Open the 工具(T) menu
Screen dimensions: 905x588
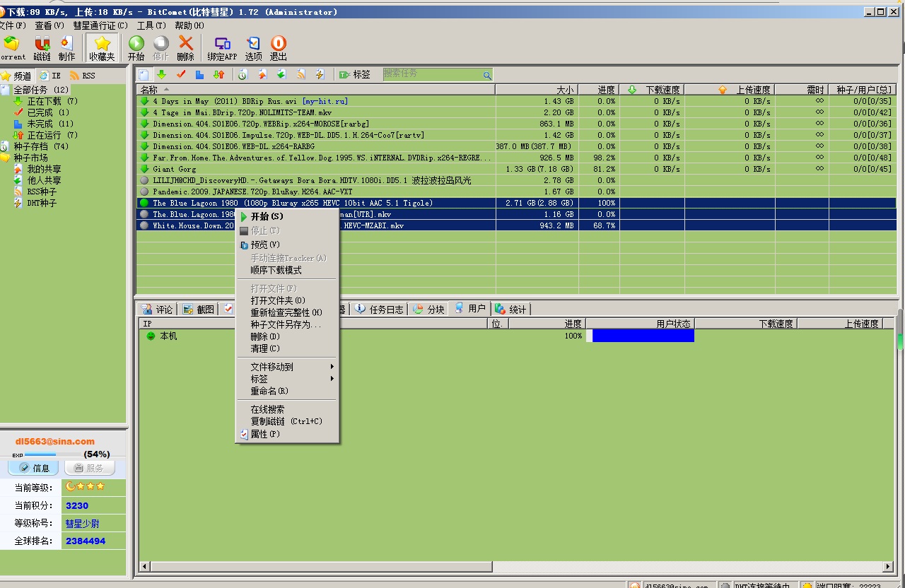[151, 25]
